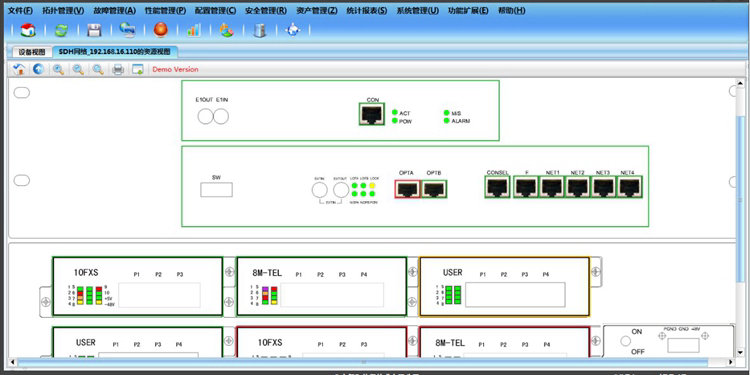Open the 配置管理(C) menu
This screenshot has width=750, height=375.
point(215,11)
